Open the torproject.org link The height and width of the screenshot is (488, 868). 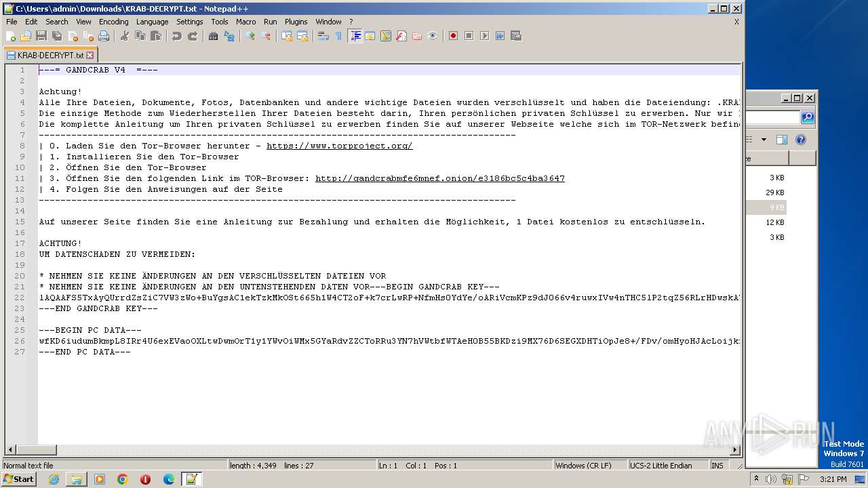pos(339,146)
